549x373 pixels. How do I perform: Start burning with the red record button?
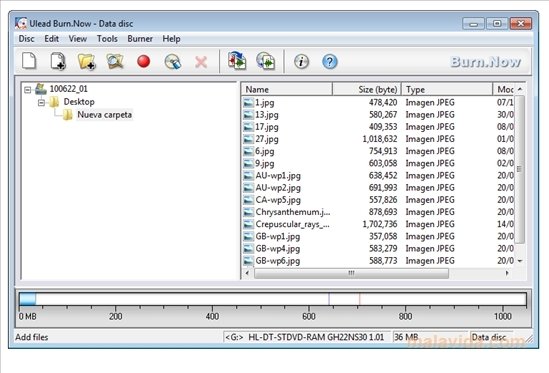(144, 61)
